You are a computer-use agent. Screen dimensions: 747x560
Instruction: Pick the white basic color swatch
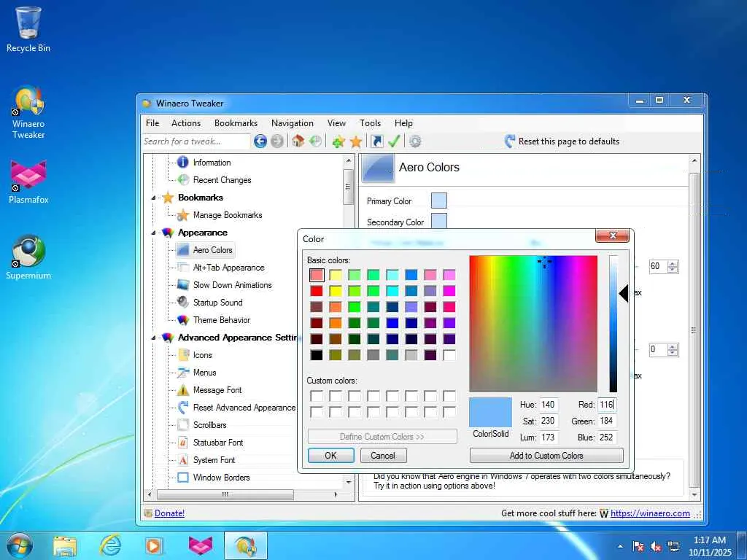pyautogui.click(x=449, y=355)
